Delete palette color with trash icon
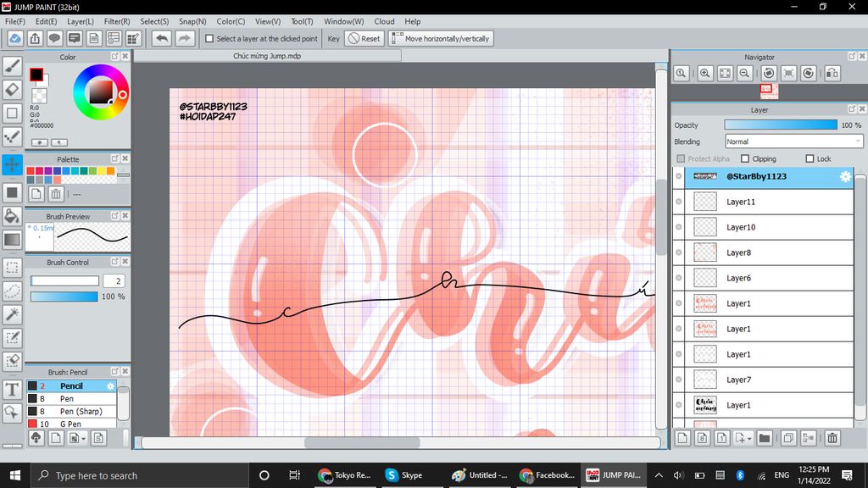 [x=55, y=194]
